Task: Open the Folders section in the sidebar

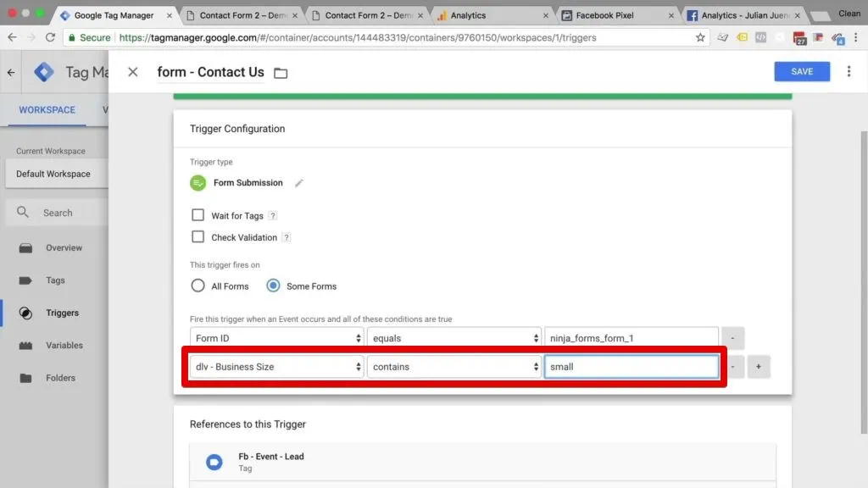Action: 61,377
